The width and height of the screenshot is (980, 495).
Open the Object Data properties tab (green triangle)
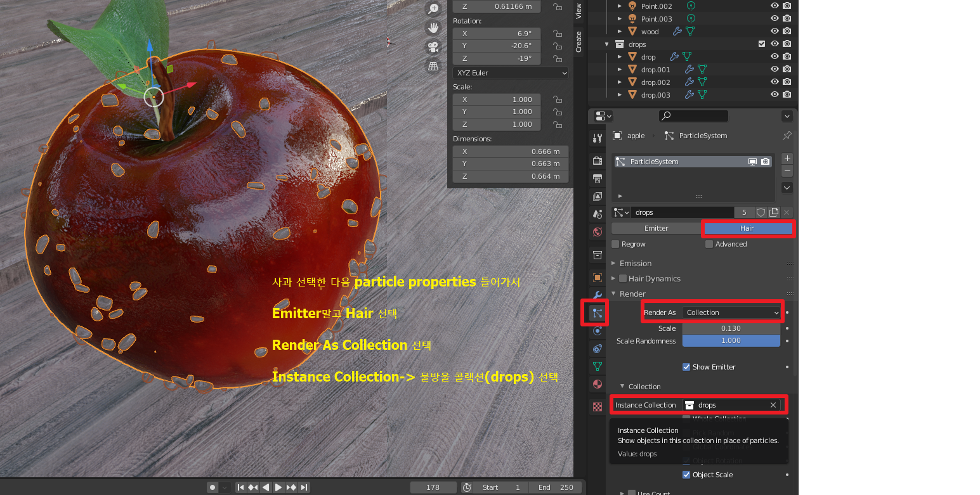[x=597, y=366]
